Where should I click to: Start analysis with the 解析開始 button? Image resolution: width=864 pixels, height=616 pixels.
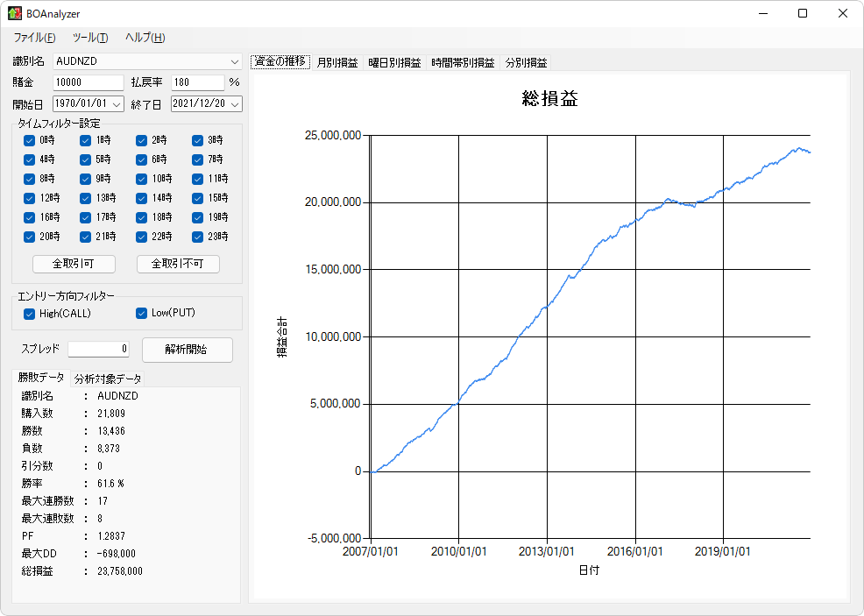click(x=188, y=350)
